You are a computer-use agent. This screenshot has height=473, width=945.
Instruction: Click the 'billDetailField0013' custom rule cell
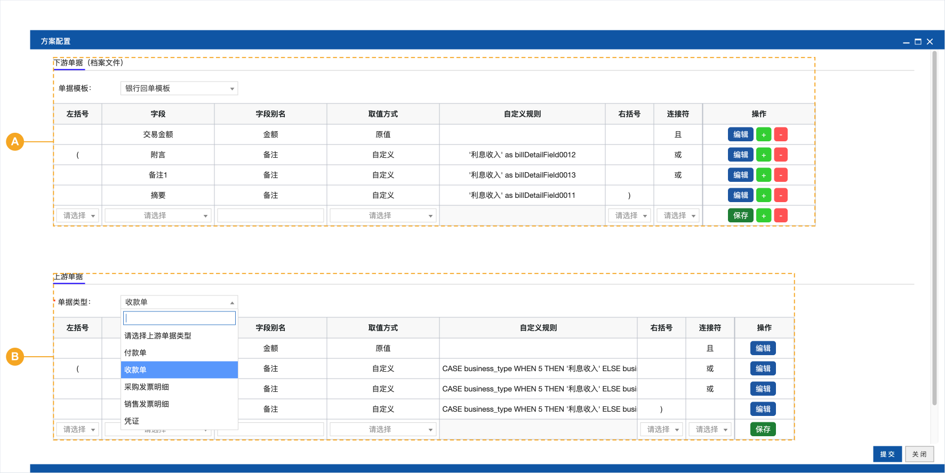pos(522,175)
